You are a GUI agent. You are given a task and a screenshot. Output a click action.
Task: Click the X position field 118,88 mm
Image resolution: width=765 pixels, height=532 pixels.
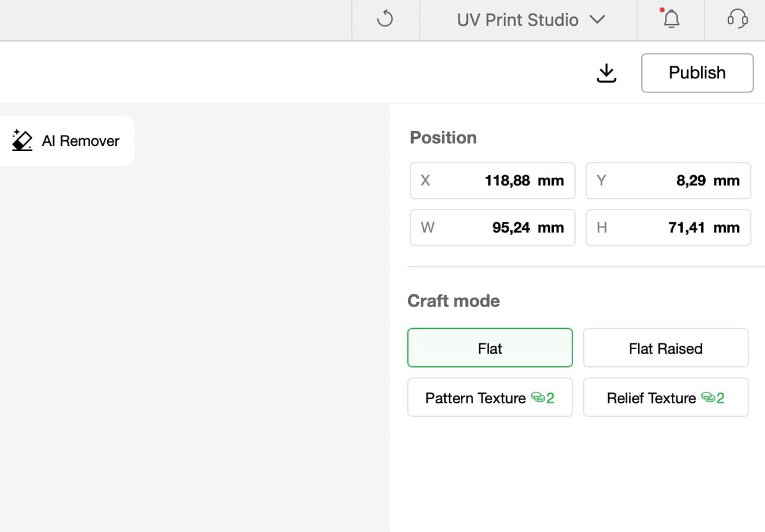tap(492, 181)
